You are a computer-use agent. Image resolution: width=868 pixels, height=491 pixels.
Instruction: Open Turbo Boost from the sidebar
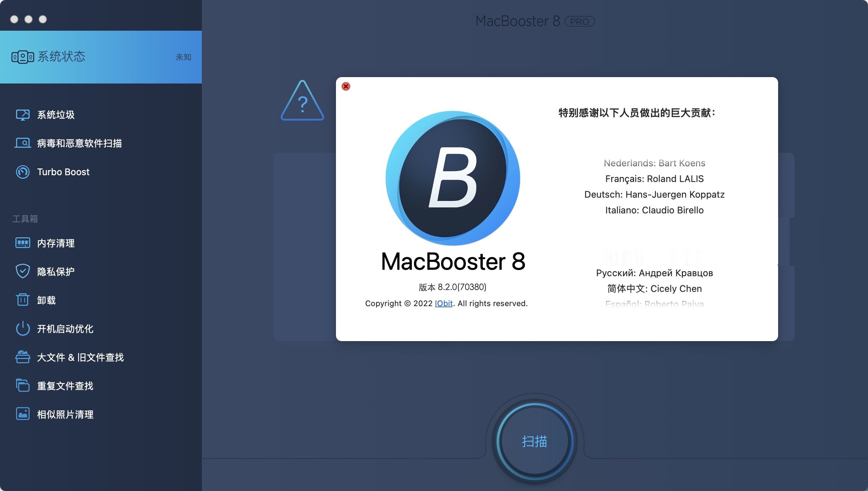[63, 172]
